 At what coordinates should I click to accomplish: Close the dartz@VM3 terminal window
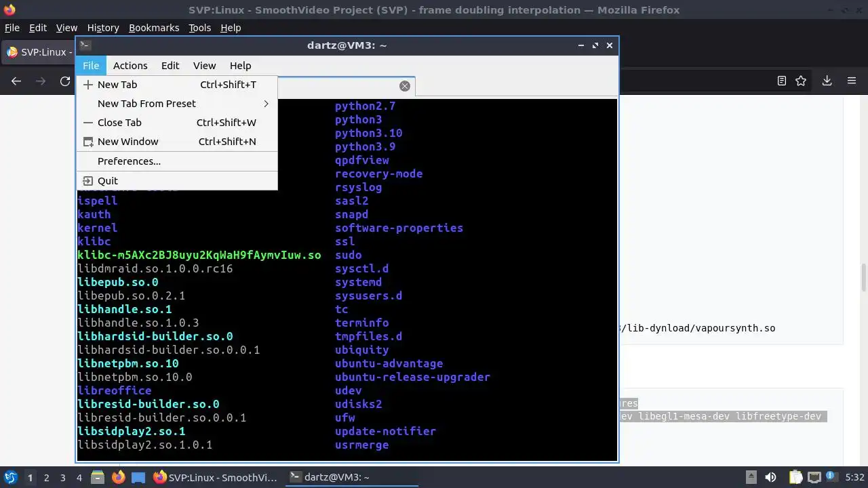point(610,45)
